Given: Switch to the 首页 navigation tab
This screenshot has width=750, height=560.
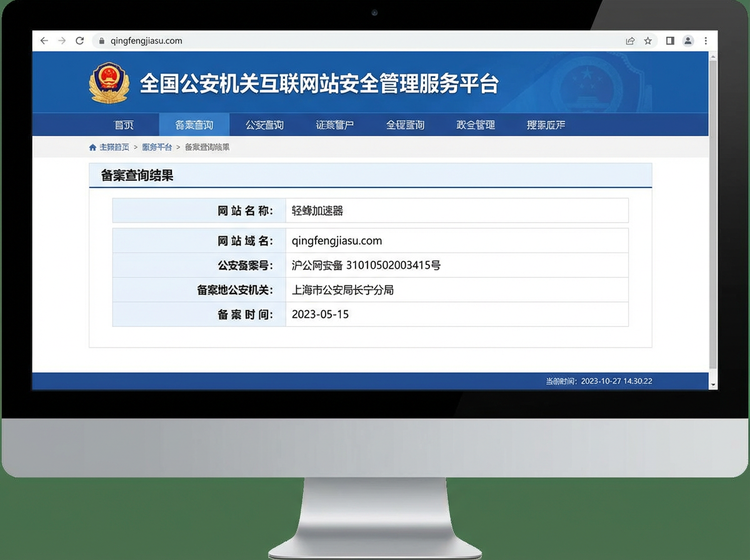Looking at the screenshot, I should pyautogui.click(x=124, y=124).
